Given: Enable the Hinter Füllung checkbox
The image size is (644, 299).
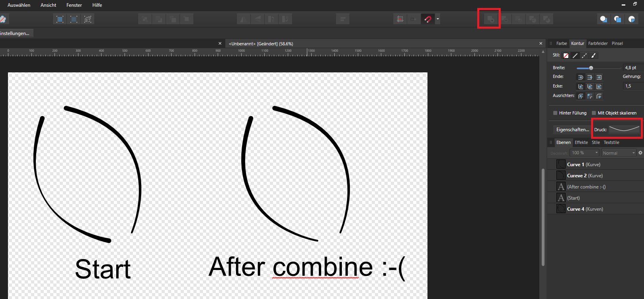Looking at the screenshot, I should [555, 113].
